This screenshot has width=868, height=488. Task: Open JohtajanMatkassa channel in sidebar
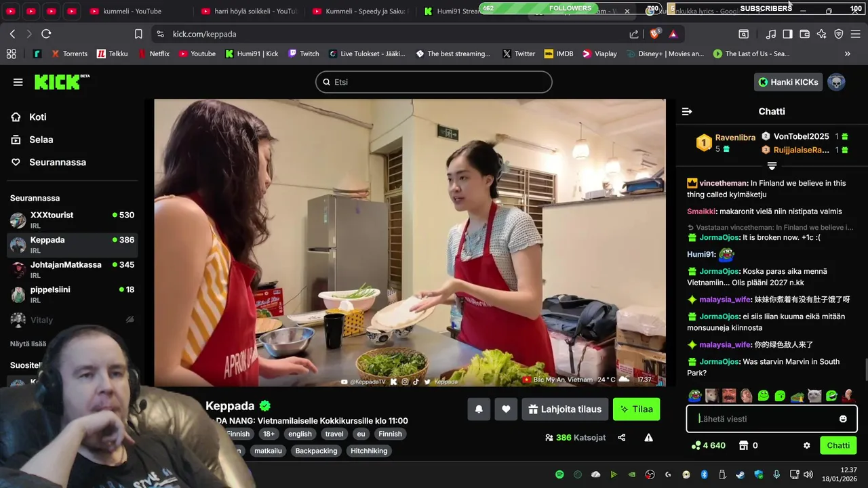point(72,269)
